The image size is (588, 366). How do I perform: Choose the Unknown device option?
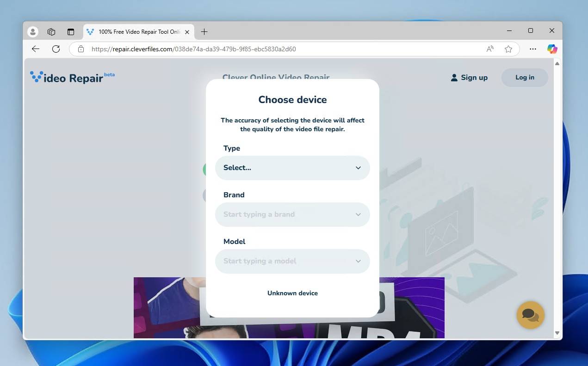pyautogui.click(x=292, y=293)
